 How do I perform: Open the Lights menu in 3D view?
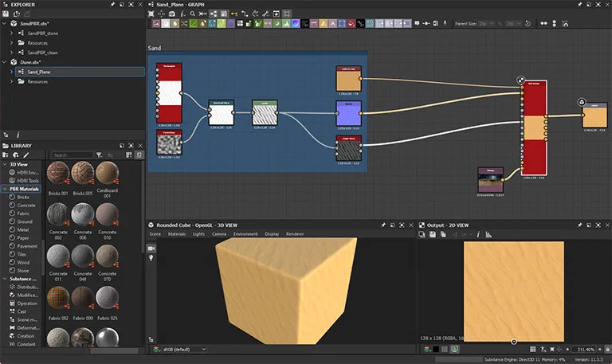[198, 234]
